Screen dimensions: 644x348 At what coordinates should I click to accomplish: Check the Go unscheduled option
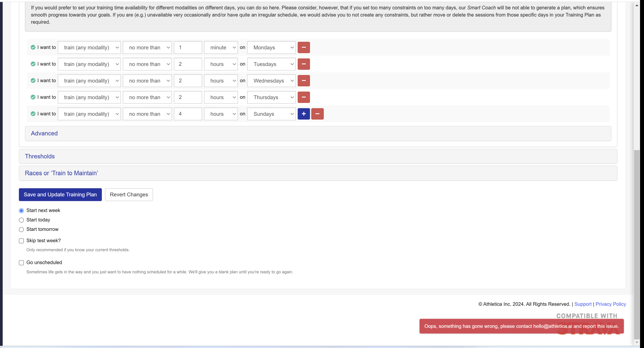click(21, 263)
